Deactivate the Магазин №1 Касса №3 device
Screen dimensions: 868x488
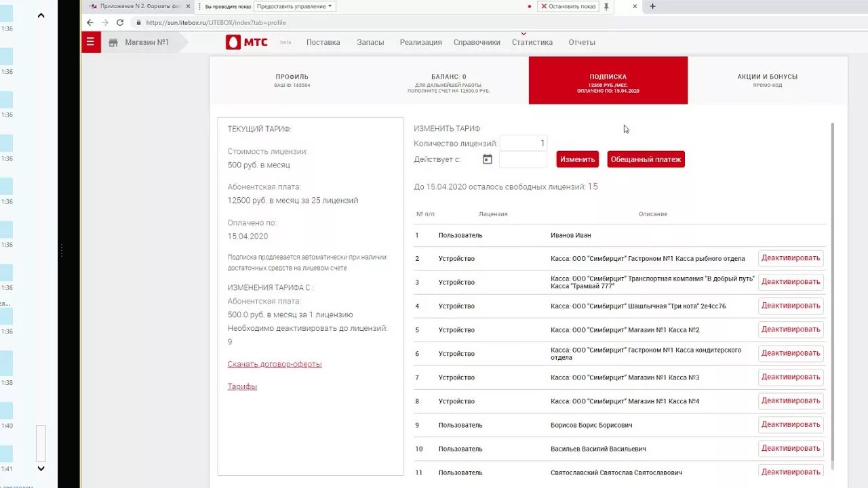(791, 377)
